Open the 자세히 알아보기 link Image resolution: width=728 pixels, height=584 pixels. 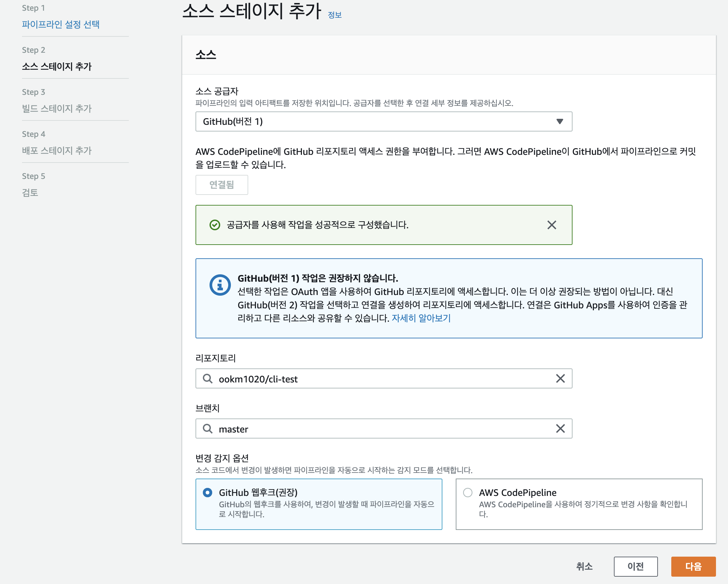[x=421, y=318]
